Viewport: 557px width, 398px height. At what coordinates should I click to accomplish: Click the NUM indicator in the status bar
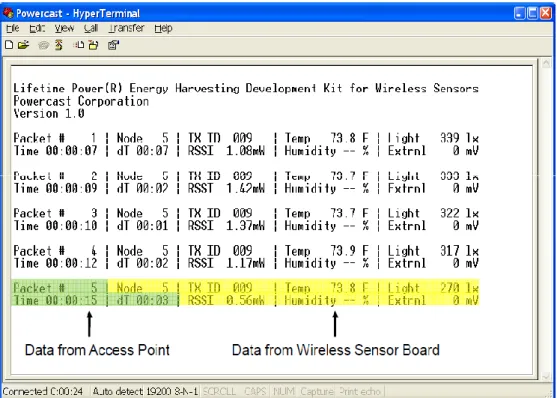coord(283,391)
